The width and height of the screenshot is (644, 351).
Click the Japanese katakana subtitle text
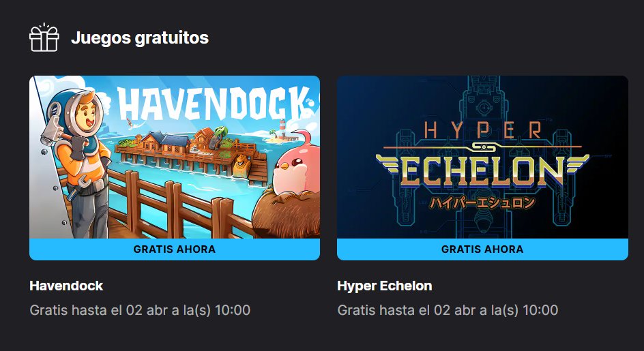pos(482,203)
